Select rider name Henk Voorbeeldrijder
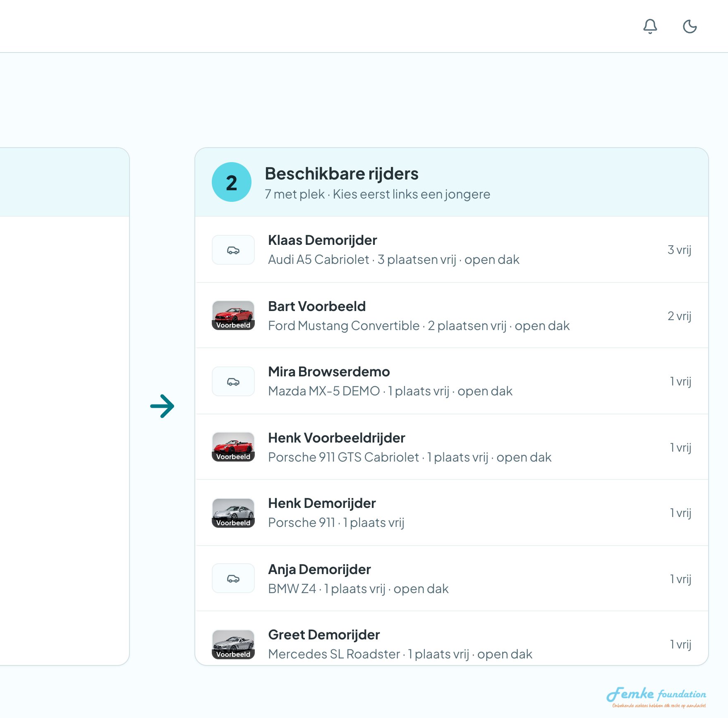This screenshot has height=718, width=728. (x=337, y=438)
